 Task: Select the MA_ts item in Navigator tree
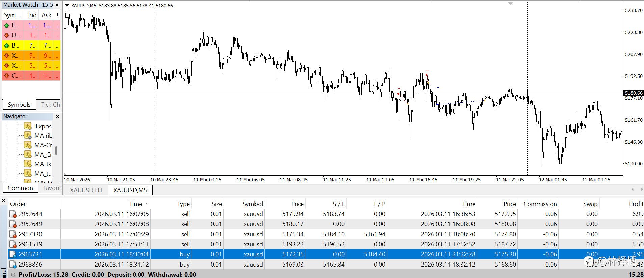[43, 164]
